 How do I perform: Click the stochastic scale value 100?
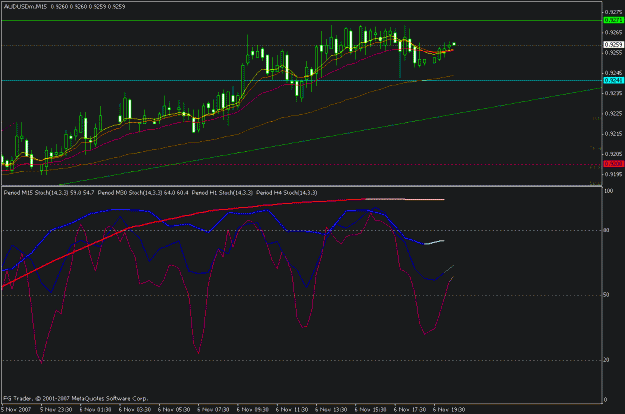click(609, 191)
